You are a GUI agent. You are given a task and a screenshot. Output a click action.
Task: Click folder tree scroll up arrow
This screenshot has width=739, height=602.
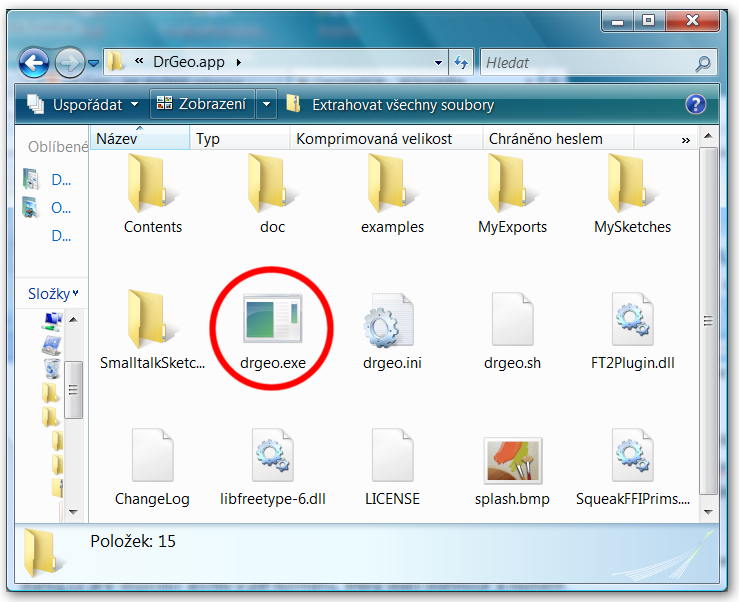point(73,320)
